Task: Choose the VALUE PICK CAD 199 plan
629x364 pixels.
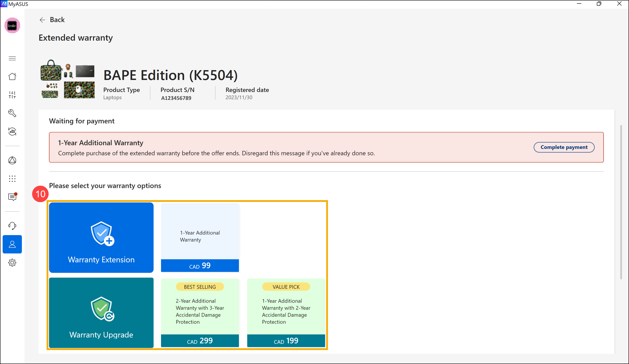Action: coord(286,313)
